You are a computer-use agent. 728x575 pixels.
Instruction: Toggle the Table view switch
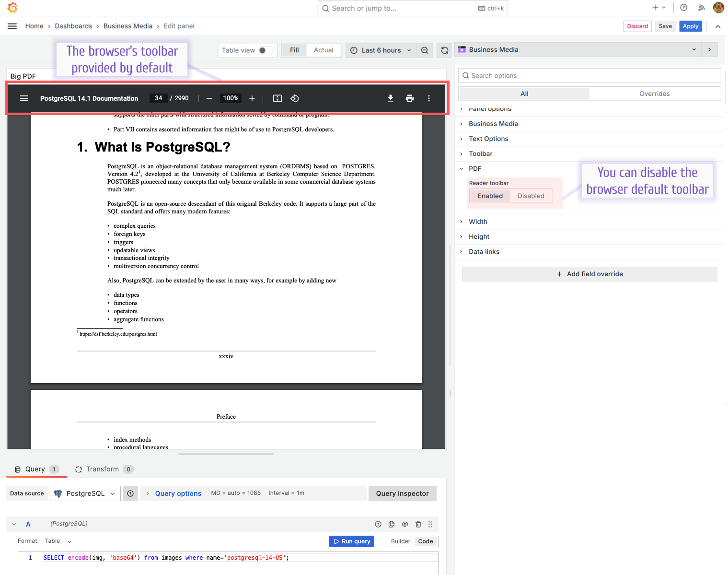pos(266,50)
